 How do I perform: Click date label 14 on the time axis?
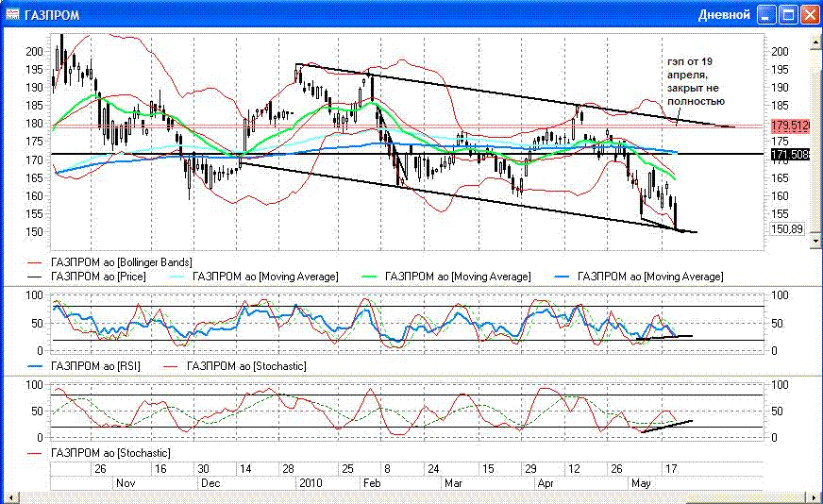(245, 469)
